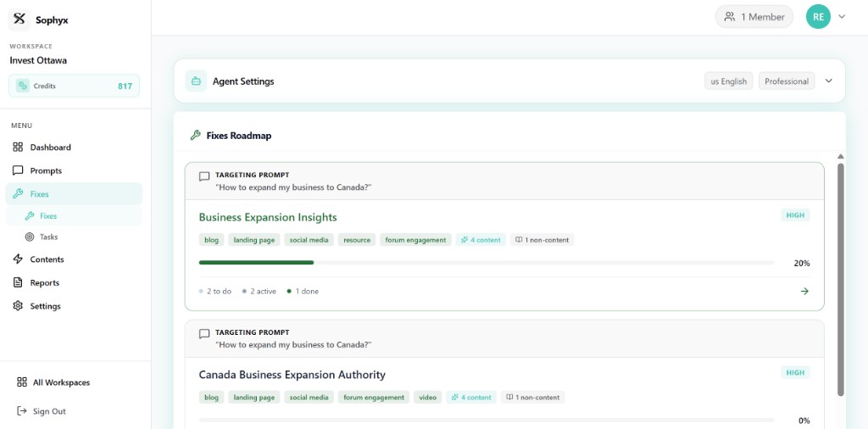Screen dimensions: 868x429
Task: Click the Agent Settings robot icon
Action: (196, 81)
